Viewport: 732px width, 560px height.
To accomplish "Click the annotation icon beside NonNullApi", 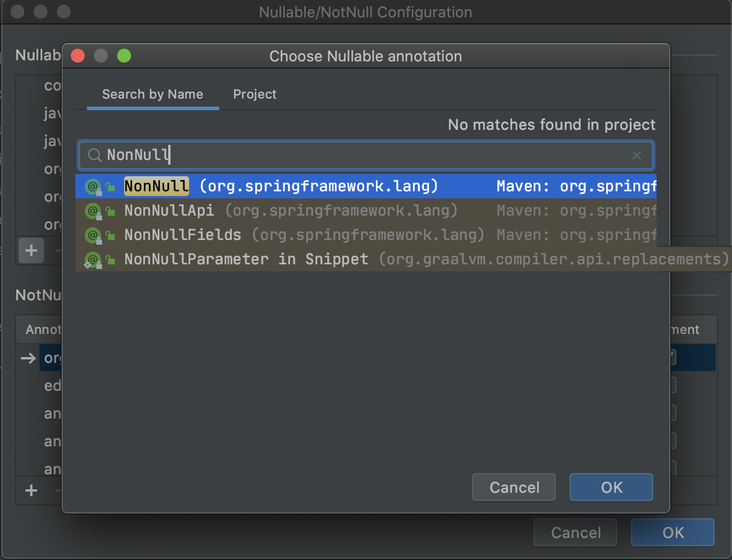I will [93, 211].
